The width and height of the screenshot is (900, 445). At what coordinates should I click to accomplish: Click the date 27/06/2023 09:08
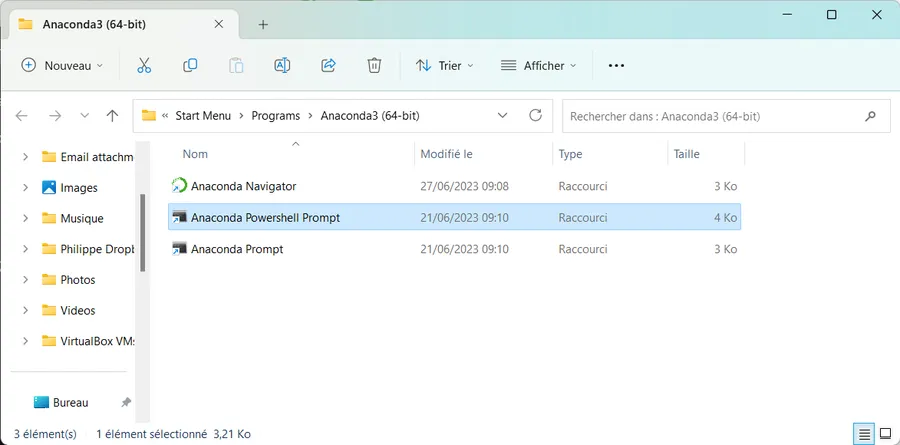coord(464,186)
